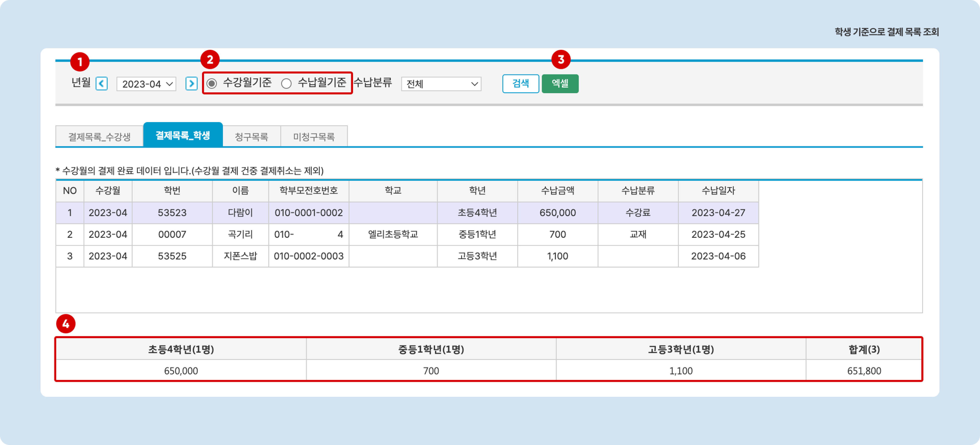Open the 2023-04 year-month dropdown
Viewport: 980px width, 445px height.
click(x=147, y=84)
